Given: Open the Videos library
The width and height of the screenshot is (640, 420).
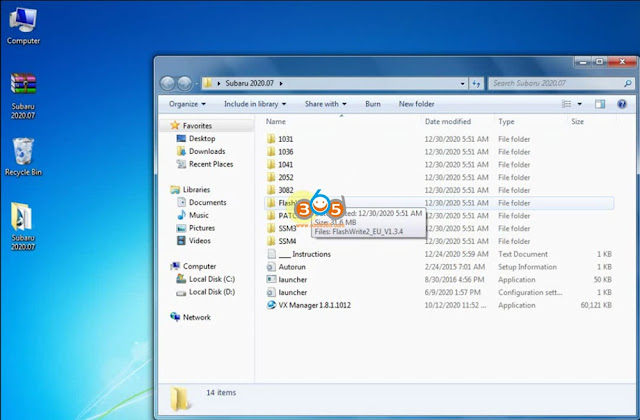Looking at the screenshot, I should [x=200, y=241].
